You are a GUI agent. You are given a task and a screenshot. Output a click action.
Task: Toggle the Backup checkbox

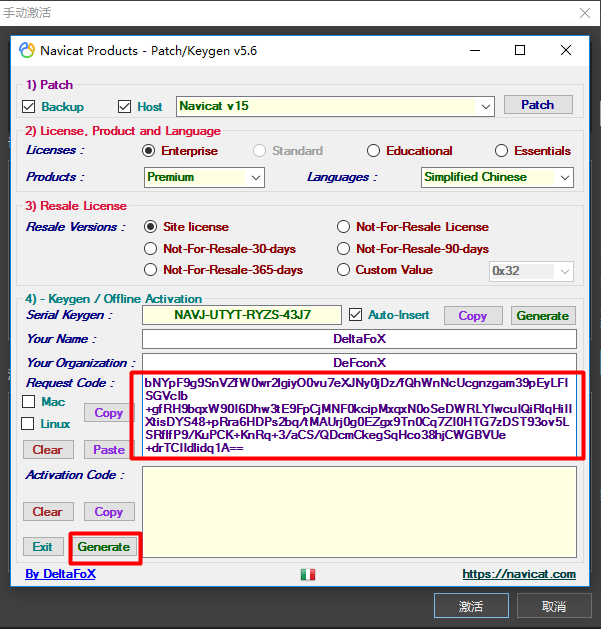pyautogui.click(x=28, y=107)
